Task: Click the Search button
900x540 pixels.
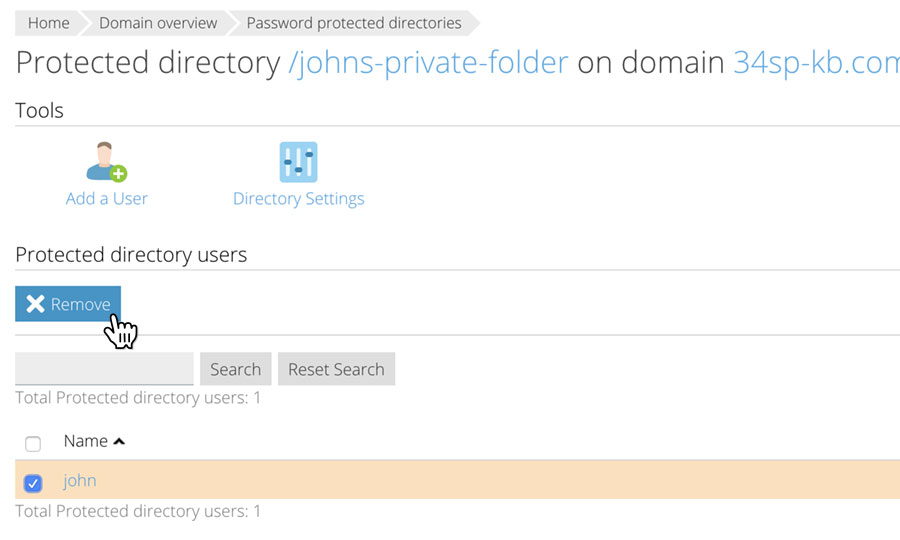Action: pos(235,369)
